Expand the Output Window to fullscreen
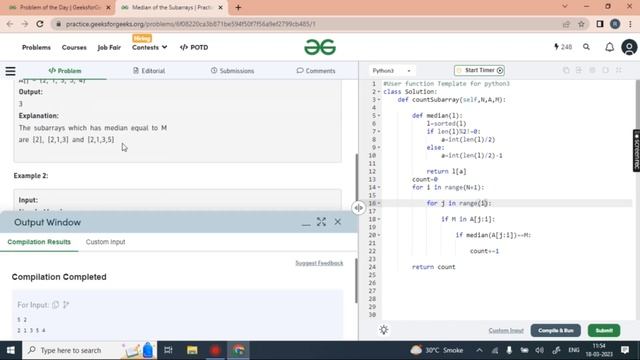Screen dimensions: 640x360 [321, 222]
